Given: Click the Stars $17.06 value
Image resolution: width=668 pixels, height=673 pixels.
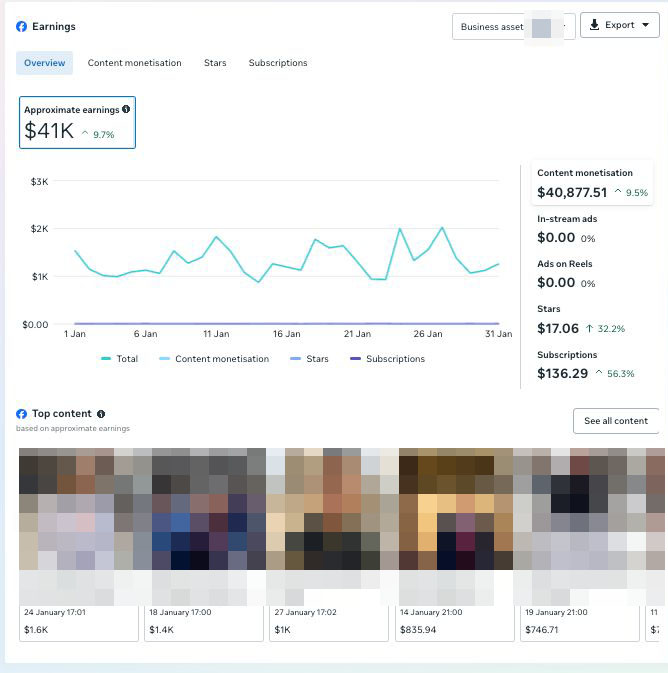Looking at the screenshot, I should (558, 328).
